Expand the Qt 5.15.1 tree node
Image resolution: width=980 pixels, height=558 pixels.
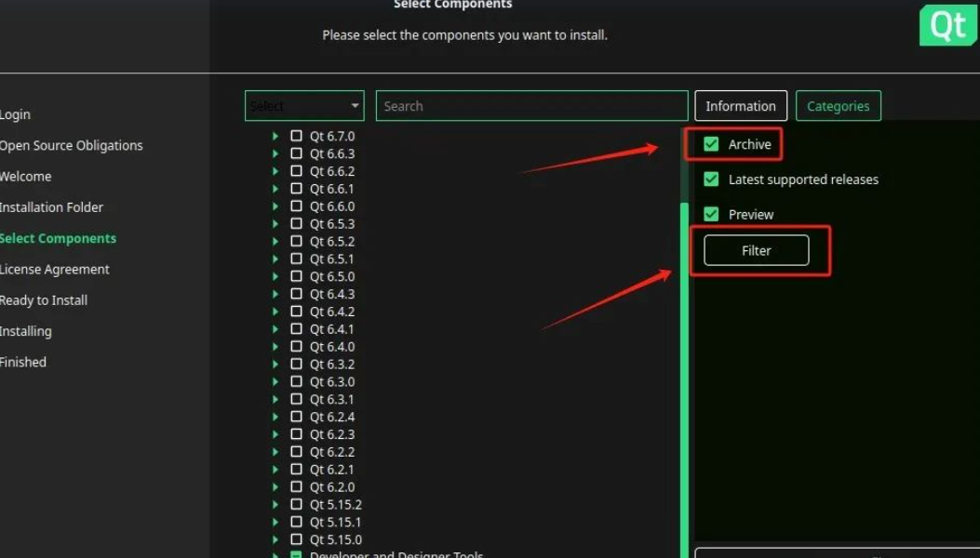pos(275,521)
